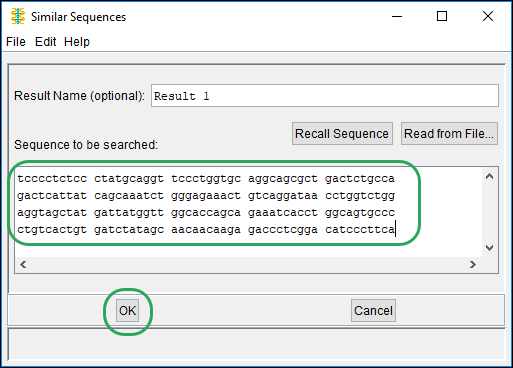Click the horizontal scrollbar's right arrow
Viewport: 513px width, 368px height.
click(473, 265)
